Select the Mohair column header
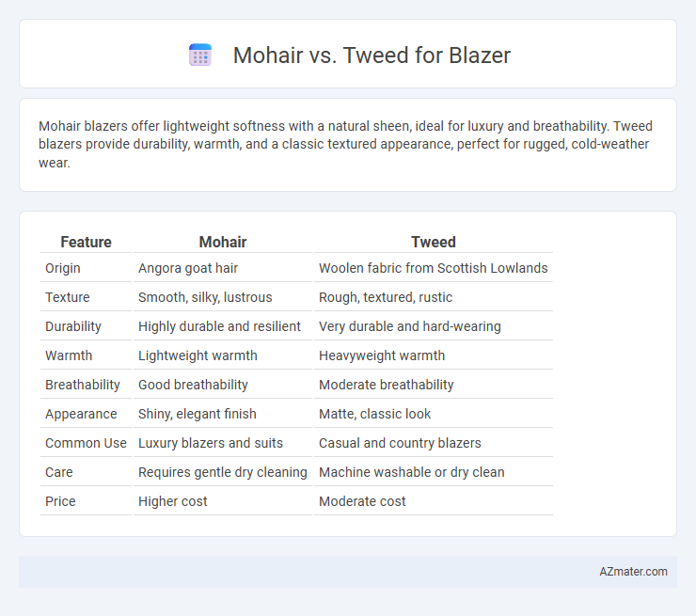 pos(223,242)
